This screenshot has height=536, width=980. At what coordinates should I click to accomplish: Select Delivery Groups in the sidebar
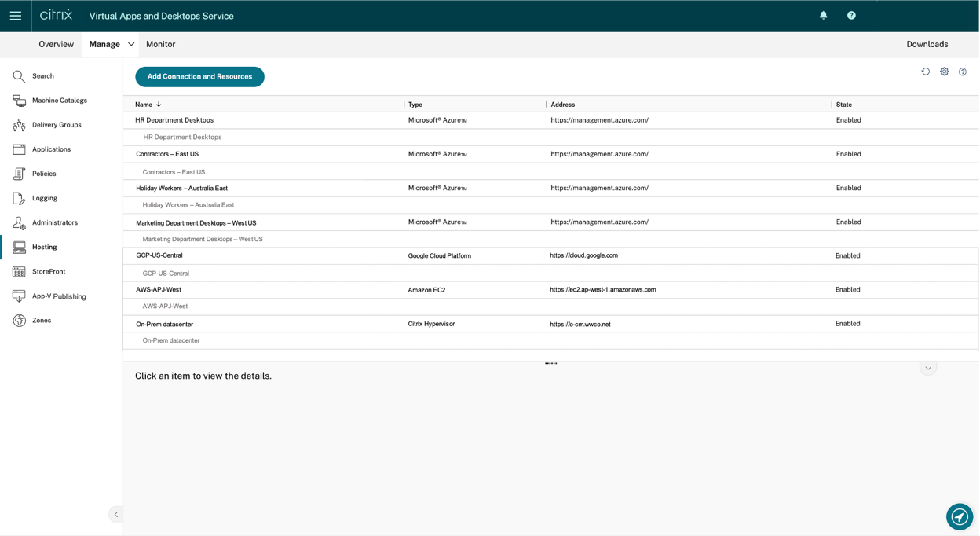[x=57, y=125]
